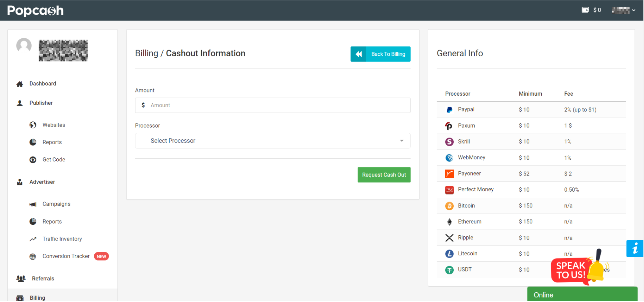Click Request Cash Out button

[384, 175]
